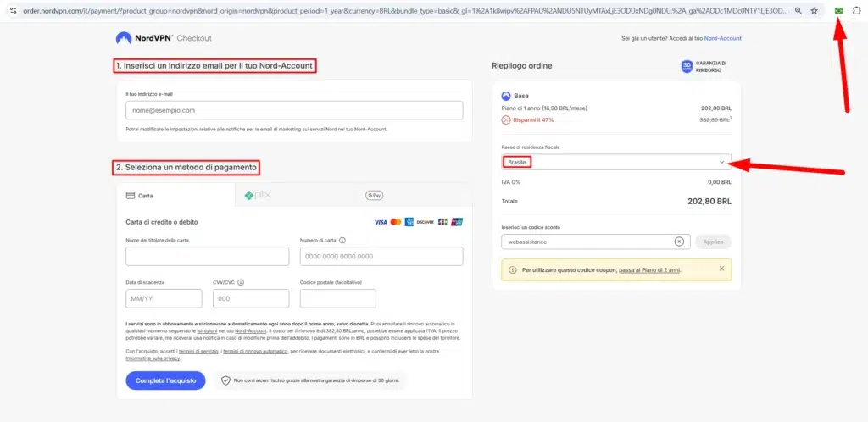The height and width of the screenshot is (422, 868).
Task: Bookmark page with the star icon
Action: pos(815,10)
